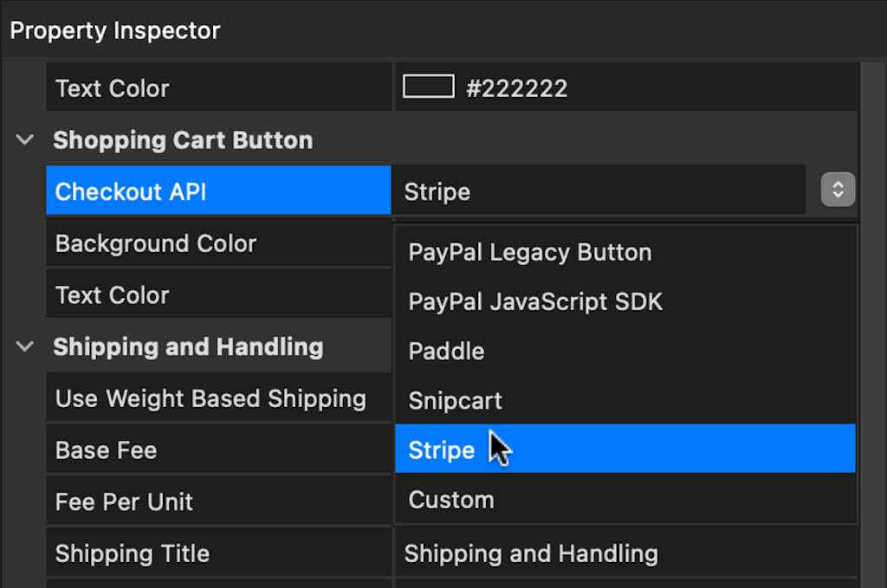Select the Checkout API property row
Screen dimensions: 887x588
[218, 191]
